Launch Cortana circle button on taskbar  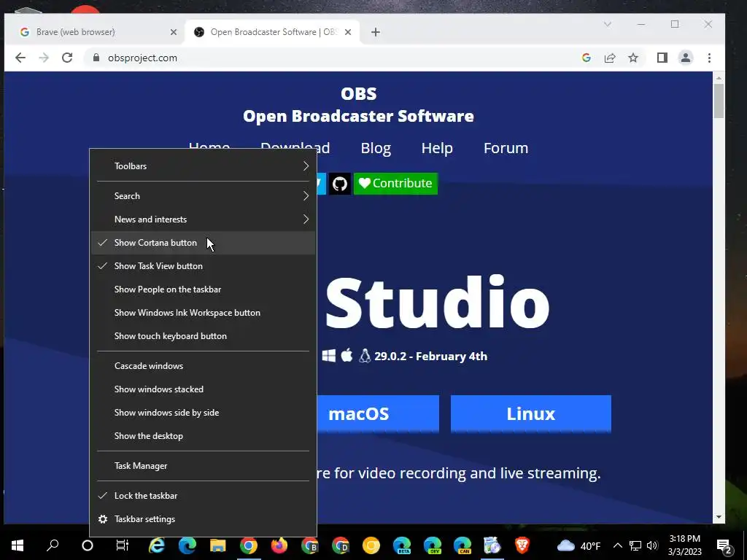click(x=88, y=545)
